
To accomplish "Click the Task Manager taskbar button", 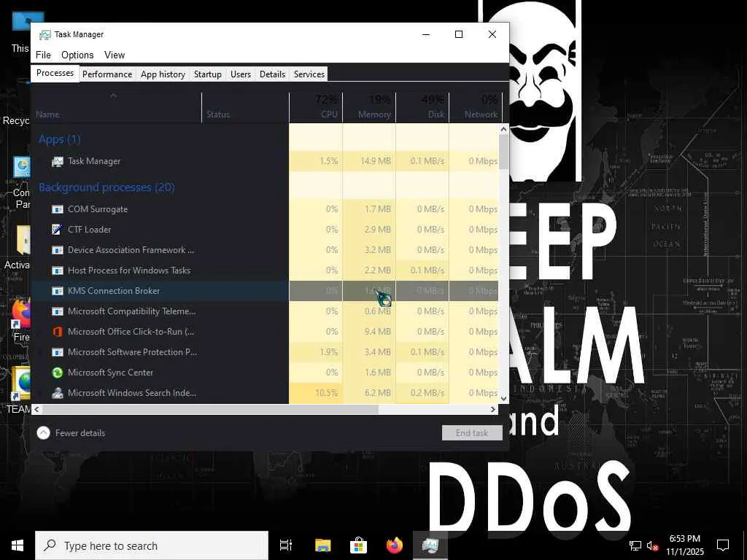I will [430, 545].
